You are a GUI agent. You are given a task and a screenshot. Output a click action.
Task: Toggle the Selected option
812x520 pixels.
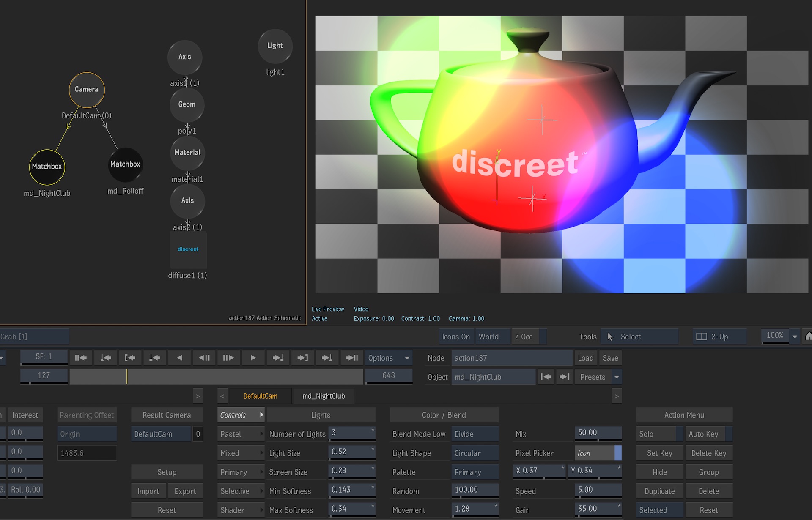[660, 510]
